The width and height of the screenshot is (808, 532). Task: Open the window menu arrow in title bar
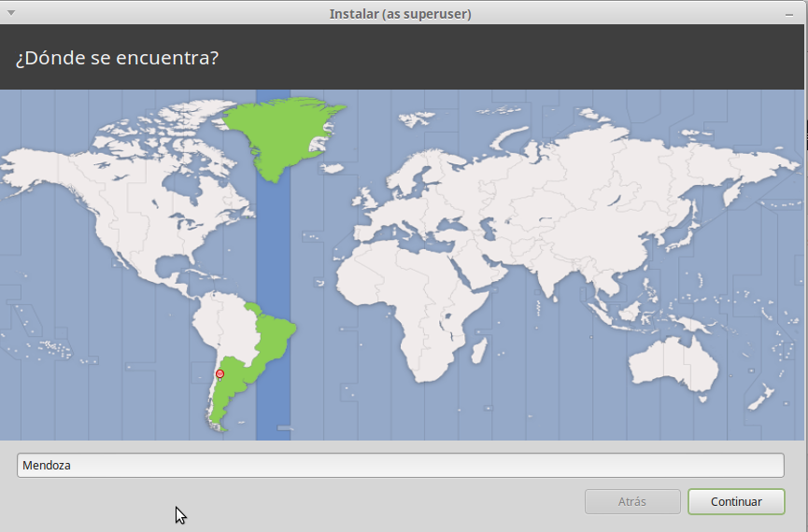click(10, 14)
